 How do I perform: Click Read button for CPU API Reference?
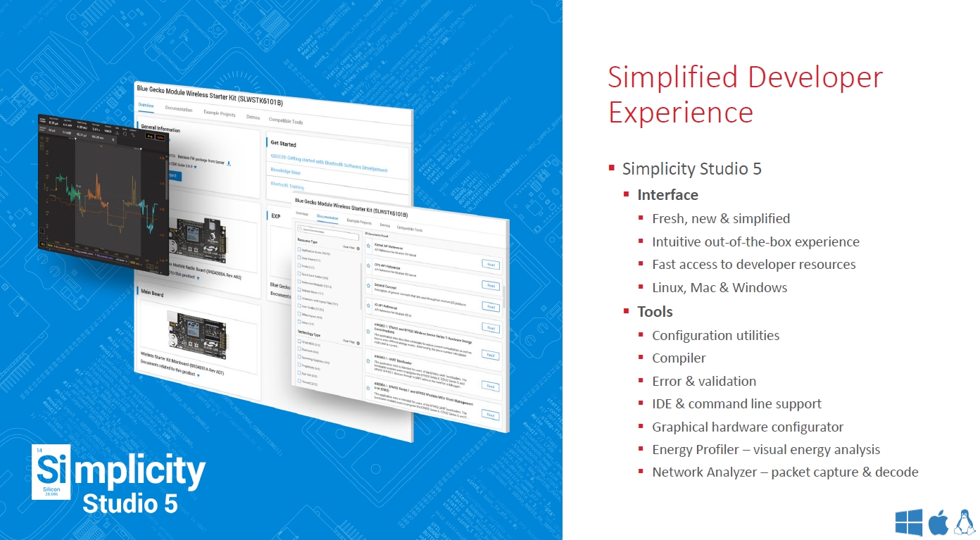click(x=491, y=285)
